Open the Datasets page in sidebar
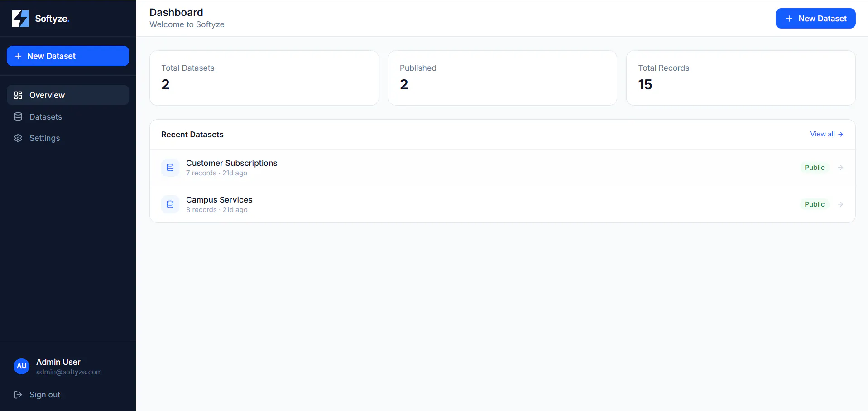868x411 pixels. coord(68,117)
